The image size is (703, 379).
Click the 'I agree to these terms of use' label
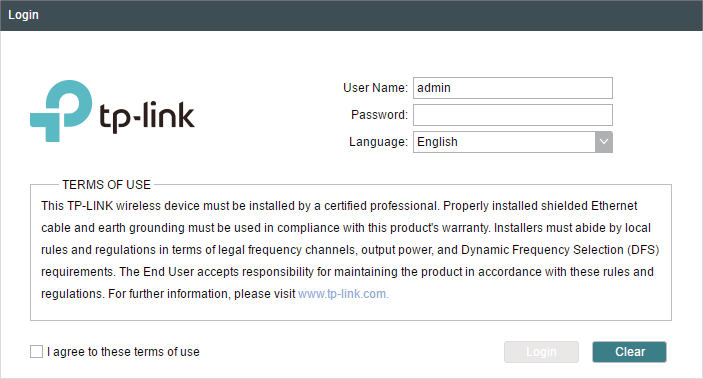click(x=123, y=352)
